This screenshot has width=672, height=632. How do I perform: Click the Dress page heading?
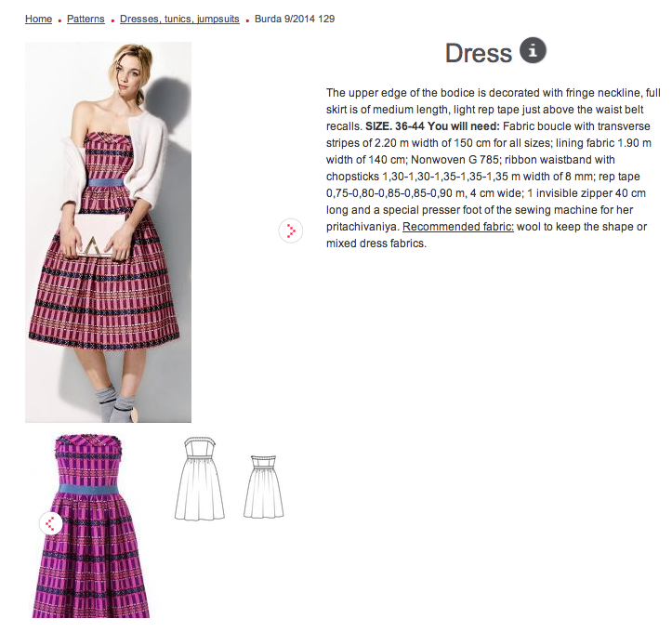[x=479, y=53]
